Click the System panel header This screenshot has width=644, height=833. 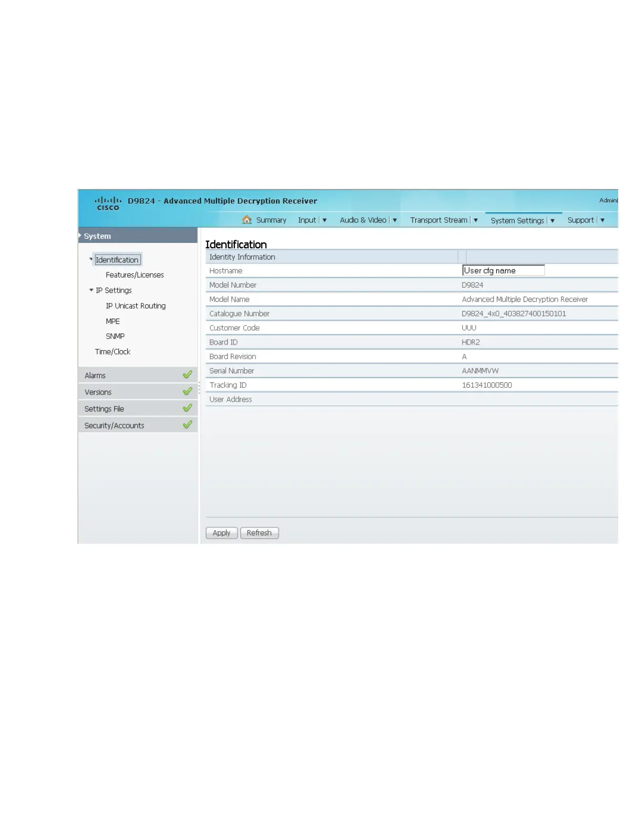tap(138, 236)
